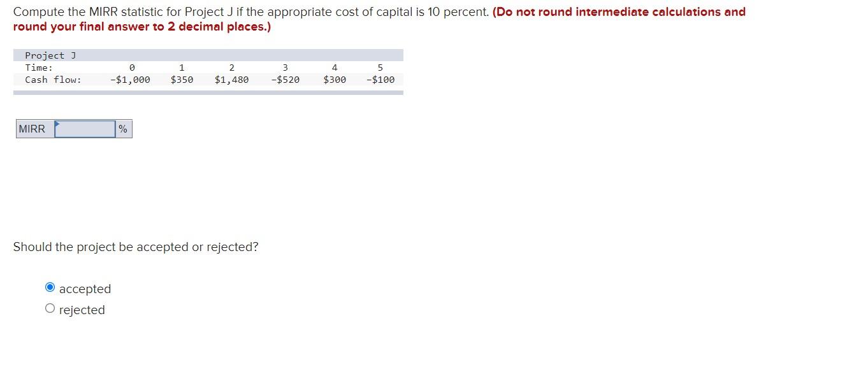The width and height of the screenshot is (868, 374).
Task: Click the percent sign next to MIRR box
Action: pyautogui.click(x=123, y=129)
